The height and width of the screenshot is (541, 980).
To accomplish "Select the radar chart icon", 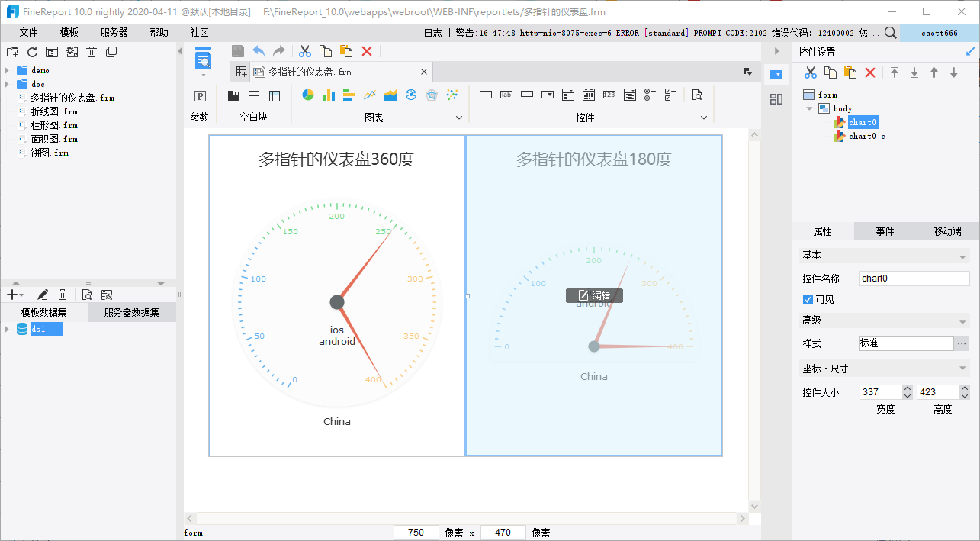I will pos(432,95).
